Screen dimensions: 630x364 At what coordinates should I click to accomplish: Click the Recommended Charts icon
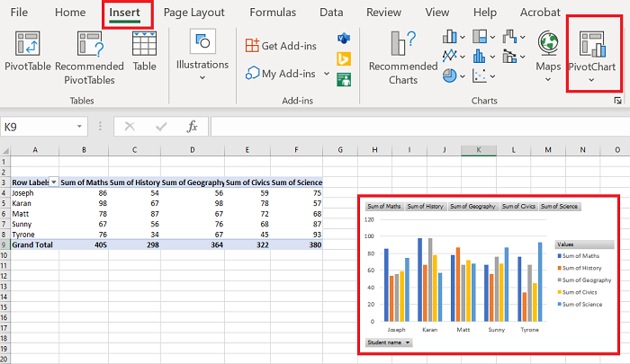point(402,45)
